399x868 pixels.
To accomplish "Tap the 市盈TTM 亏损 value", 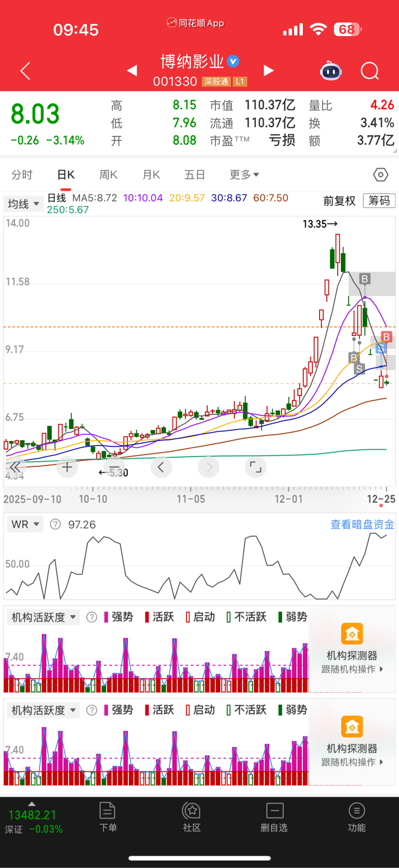I will 282,140.
